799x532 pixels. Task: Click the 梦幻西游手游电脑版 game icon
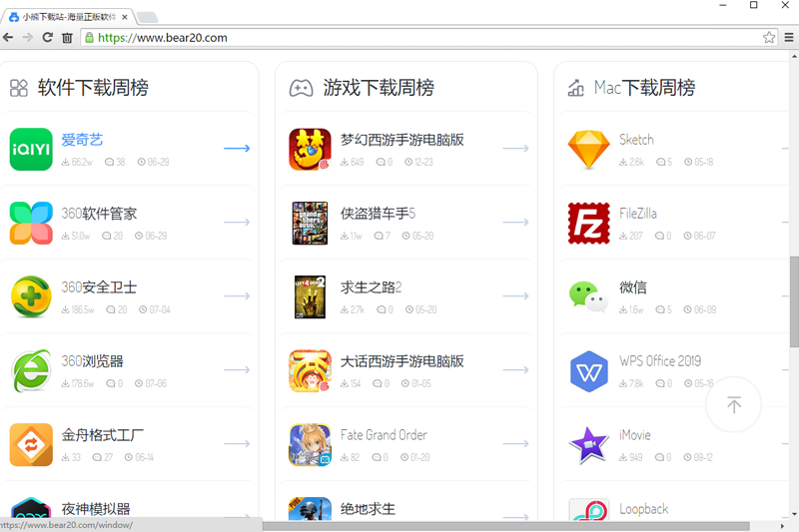tap(310, 149)
